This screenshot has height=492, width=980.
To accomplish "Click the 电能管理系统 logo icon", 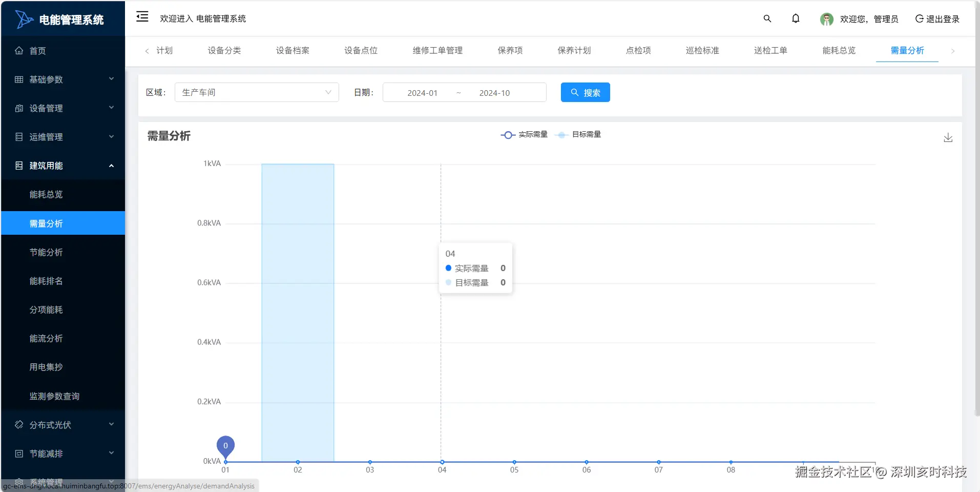I will pos(24,19).
